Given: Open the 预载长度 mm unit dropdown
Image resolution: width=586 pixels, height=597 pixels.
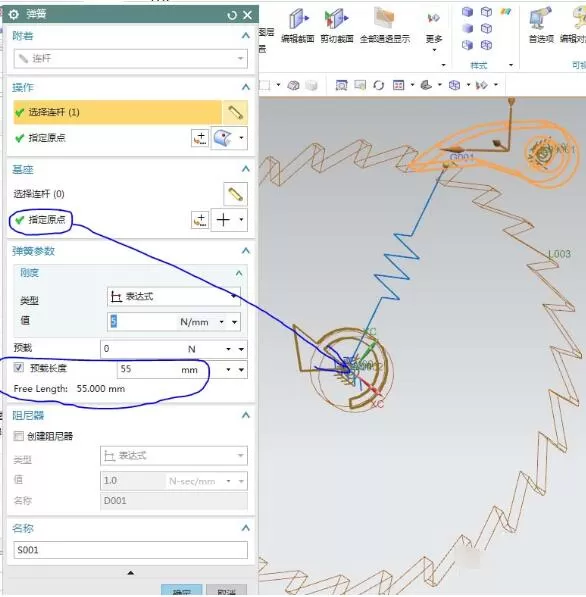Looking at the screenshot, I should pos(228,369).
